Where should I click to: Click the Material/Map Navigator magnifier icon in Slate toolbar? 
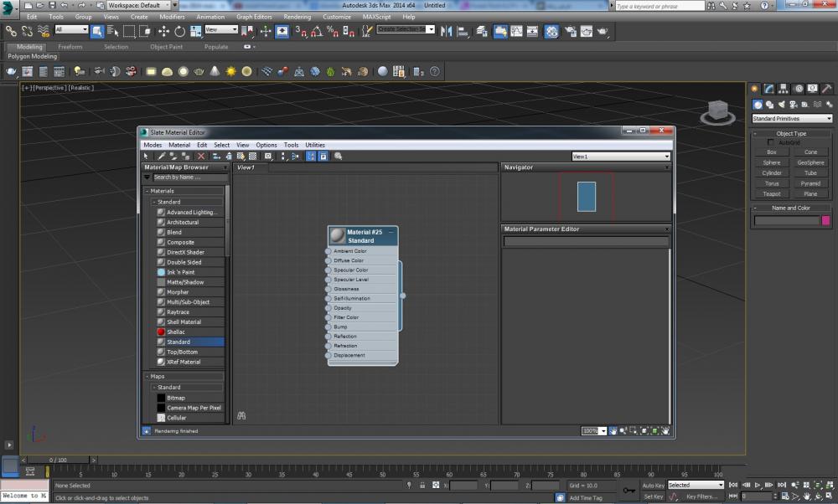coord(339,157)
